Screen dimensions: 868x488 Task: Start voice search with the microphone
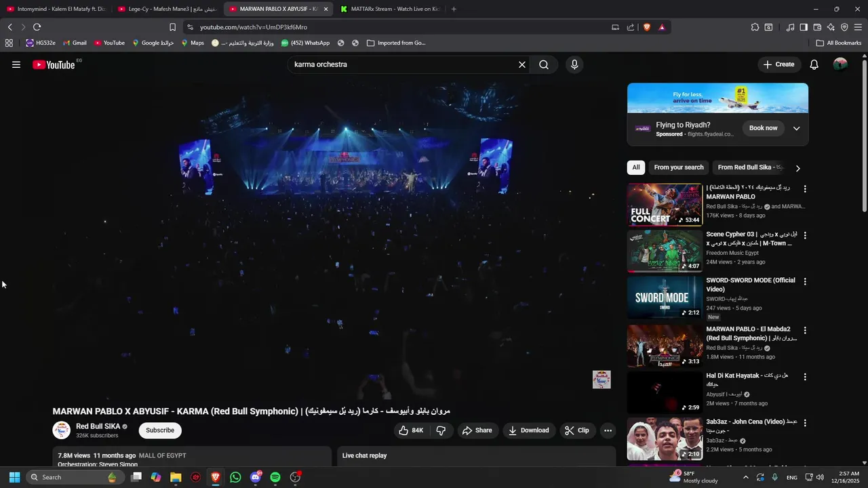574,64
